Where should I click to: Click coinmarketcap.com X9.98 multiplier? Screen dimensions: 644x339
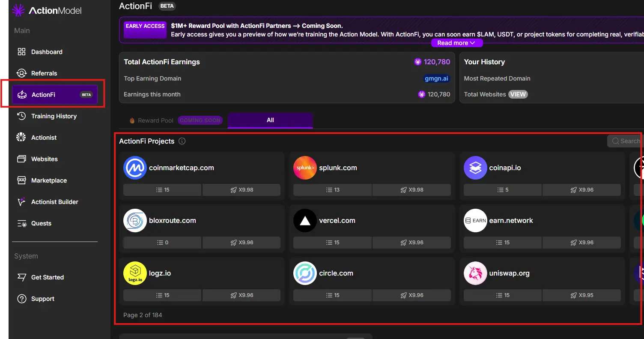point(241,190)
